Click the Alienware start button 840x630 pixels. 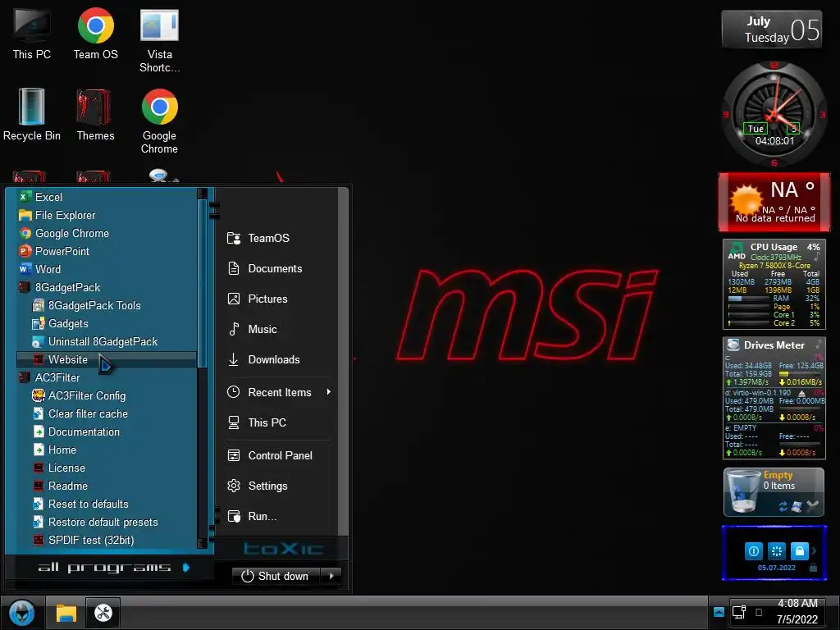(x=22, y=612)
